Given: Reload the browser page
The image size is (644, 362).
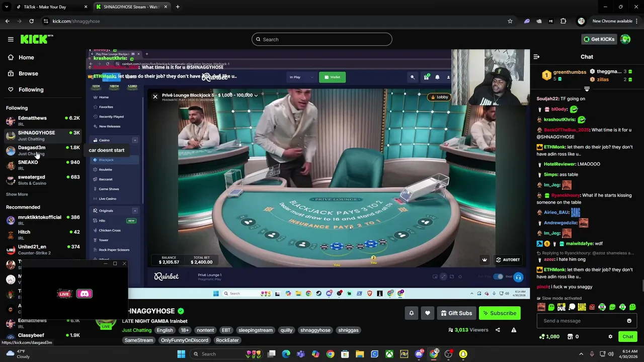Looking at the screenshot, I should [31, 21].
